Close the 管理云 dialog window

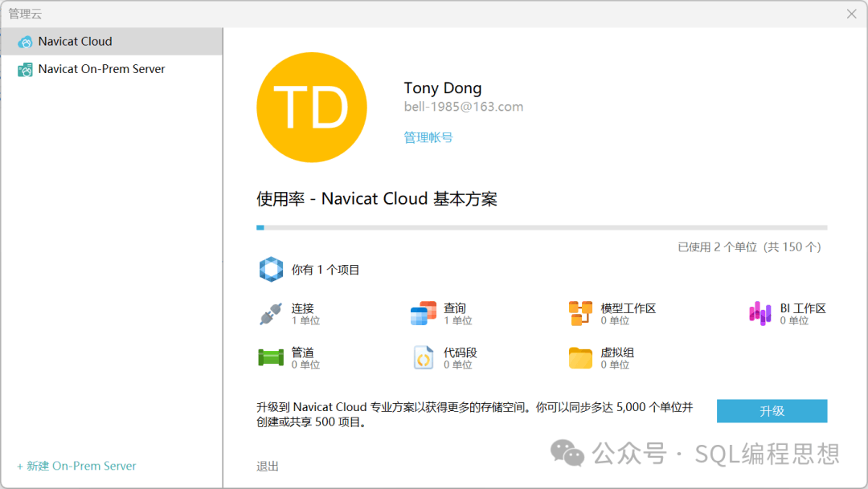click(851, 14)
